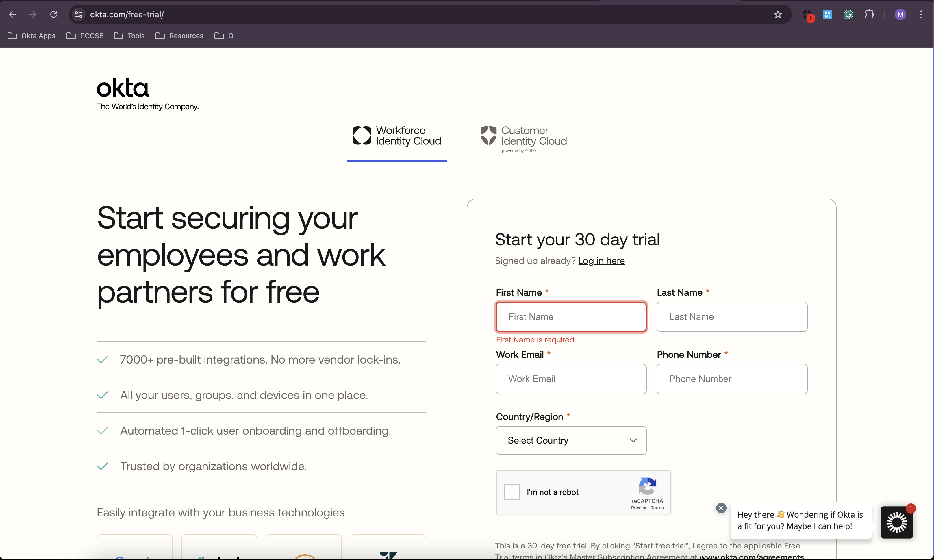
Task: Switch to Customer Identity Cloud tab
Action: tap(523, 138)
